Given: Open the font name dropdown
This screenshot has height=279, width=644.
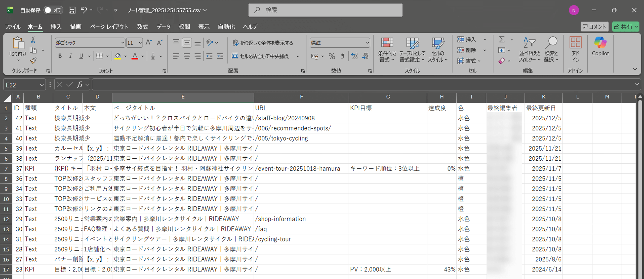Looking at the screenshot, I should pos(123,43).
